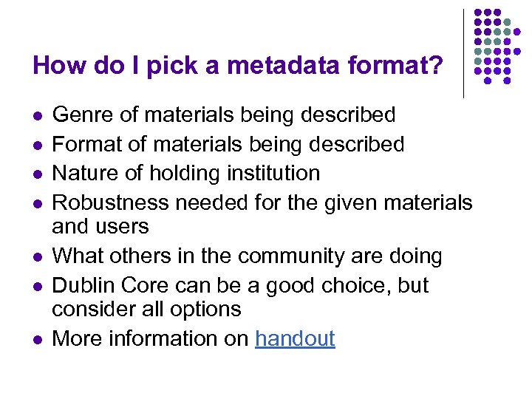Click the vertical divider line beside the title
The height and width of the screenshot is (399, 532).
(x=463, y=53)
